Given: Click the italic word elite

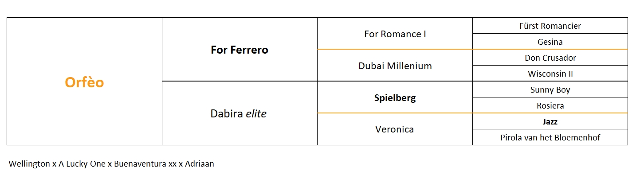Looking at the screenshot, I should (x=256, y=114).
